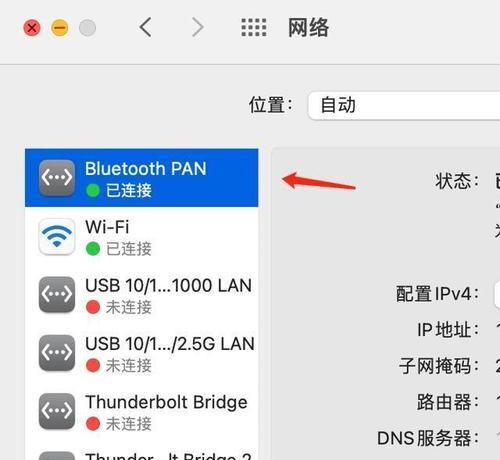Viewport: 500px width, 460px height.
Task: Click the Thunderbolt Bridge red status dot
Action: (93, 424)
